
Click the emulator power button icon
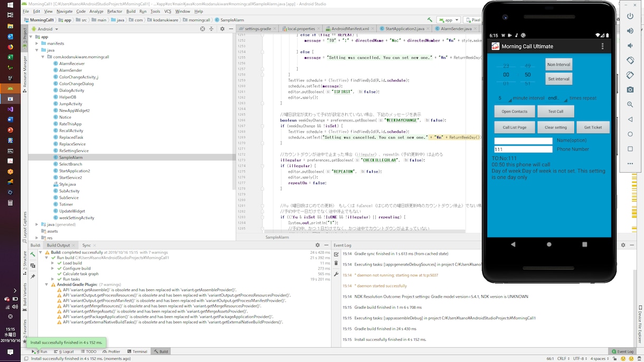pyautogui.click(x=630, y=16)
